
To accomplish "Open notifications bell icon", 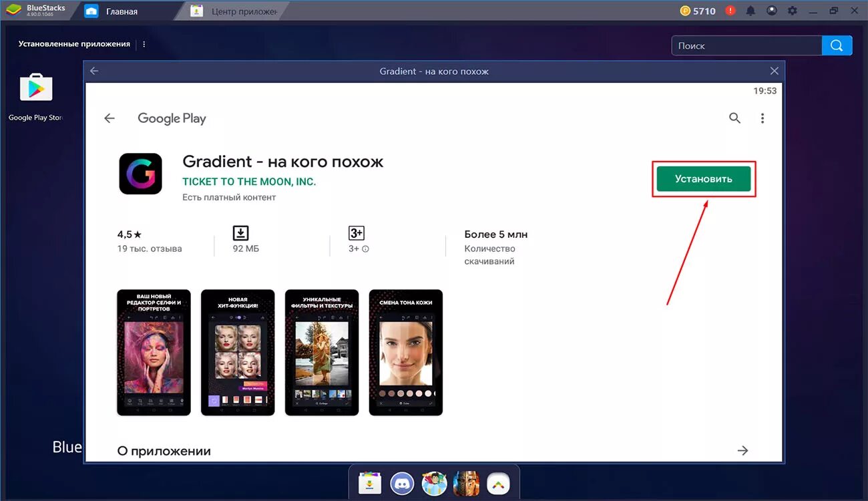I will point(750,11).
